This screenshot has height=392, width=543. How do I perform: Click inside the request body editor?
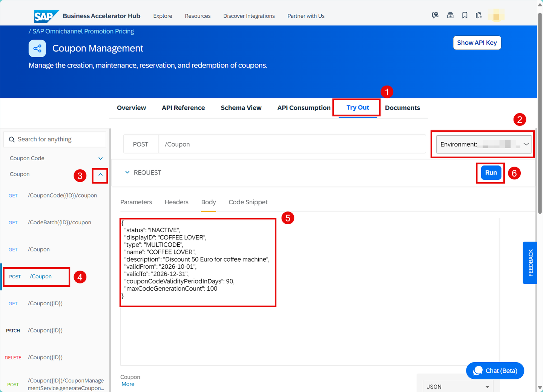point(310,292)
